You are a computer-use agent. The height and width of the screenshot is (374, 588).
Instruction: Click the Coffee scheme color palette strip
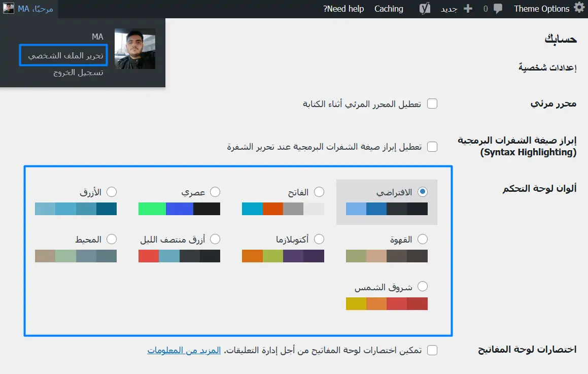387,256
